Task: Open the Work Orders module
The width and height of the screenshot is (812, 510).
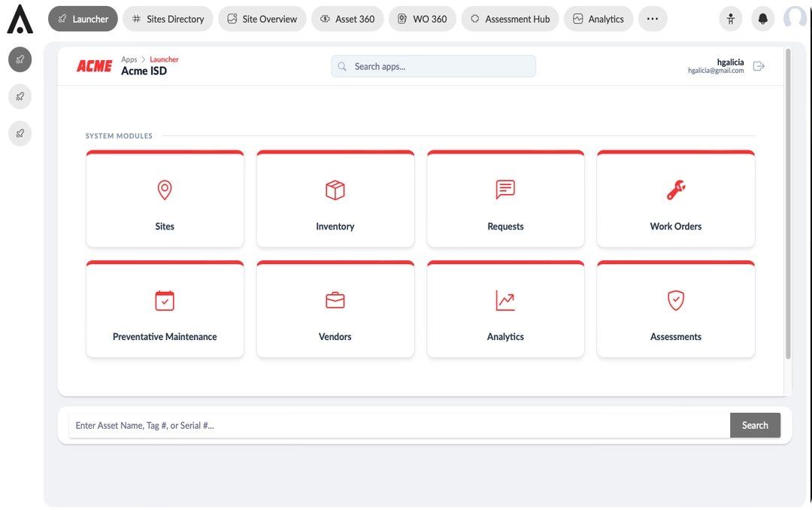Action: 675,198
